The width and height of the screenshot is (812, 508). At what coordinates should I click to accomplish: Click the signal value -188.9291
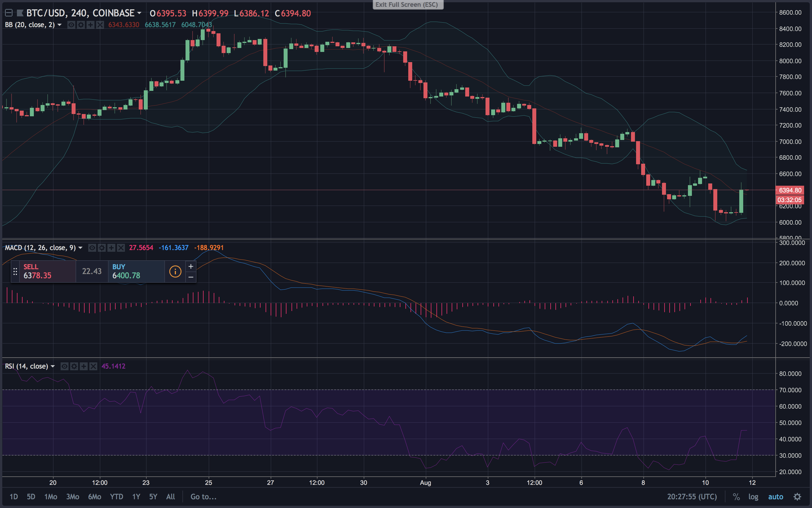coord(209,248)
